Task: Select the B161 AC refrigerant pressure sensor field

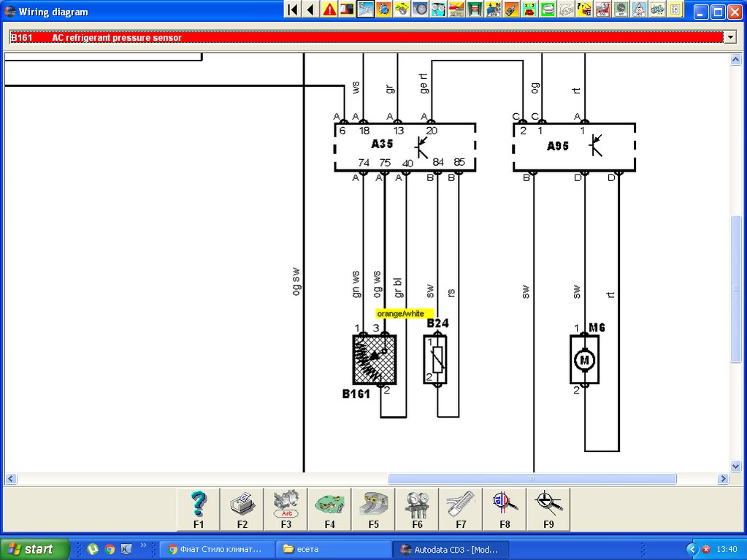Action: 365,37
